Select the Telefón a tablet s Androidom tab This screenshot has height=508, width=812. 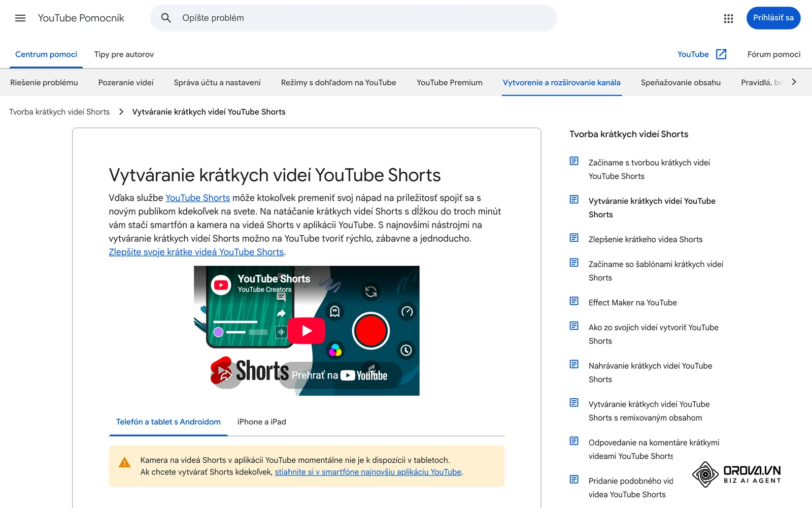click(x=168, y=422)
